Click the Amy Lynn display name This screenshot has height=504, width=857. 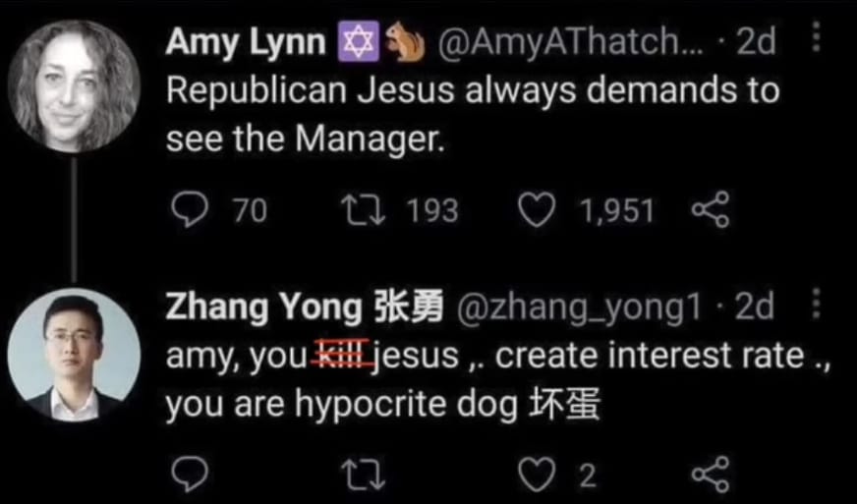pos(246,42)
